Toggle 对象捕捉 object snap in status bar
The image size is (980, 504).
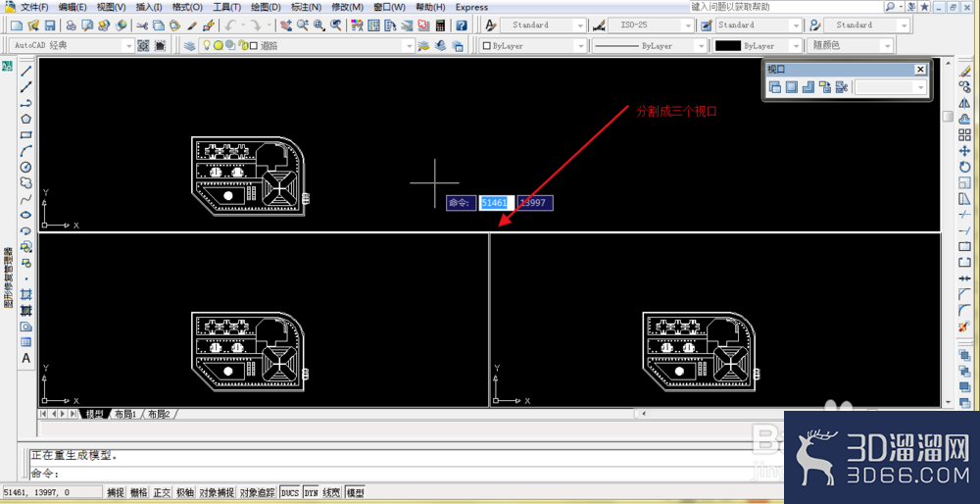tap(217, 493)
